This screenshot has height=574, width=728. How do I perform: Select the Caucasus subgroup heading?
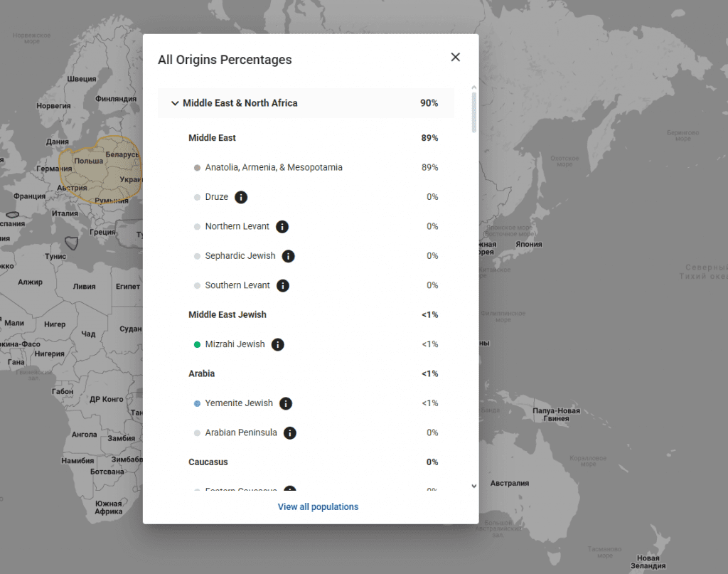(208, 462)
